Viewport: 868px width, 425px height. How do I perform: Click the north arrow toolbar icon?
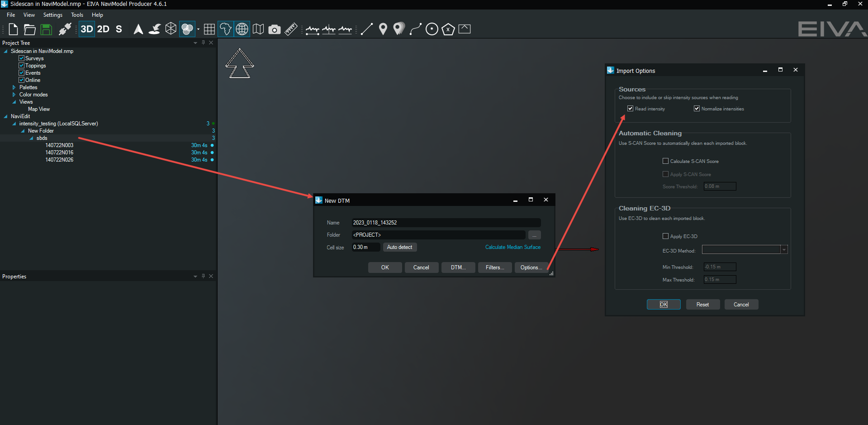[138, 29]
